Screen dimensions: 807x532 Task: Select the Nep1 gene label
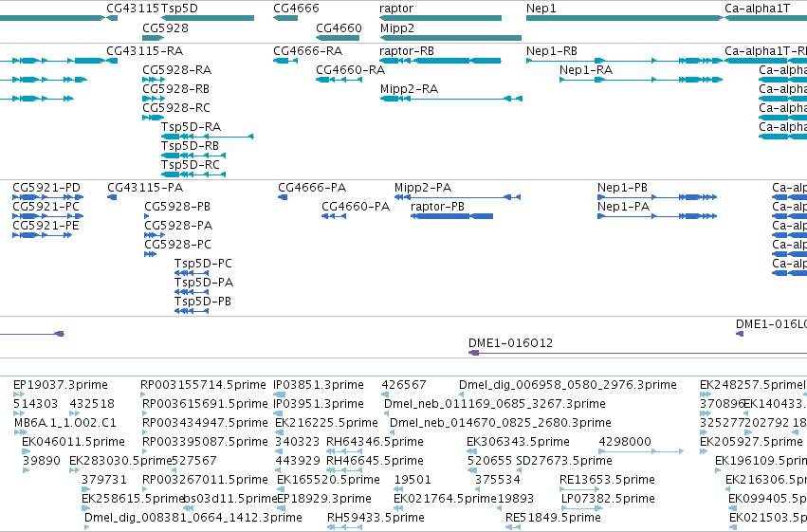pyautogui.click(x=541, y=9)
